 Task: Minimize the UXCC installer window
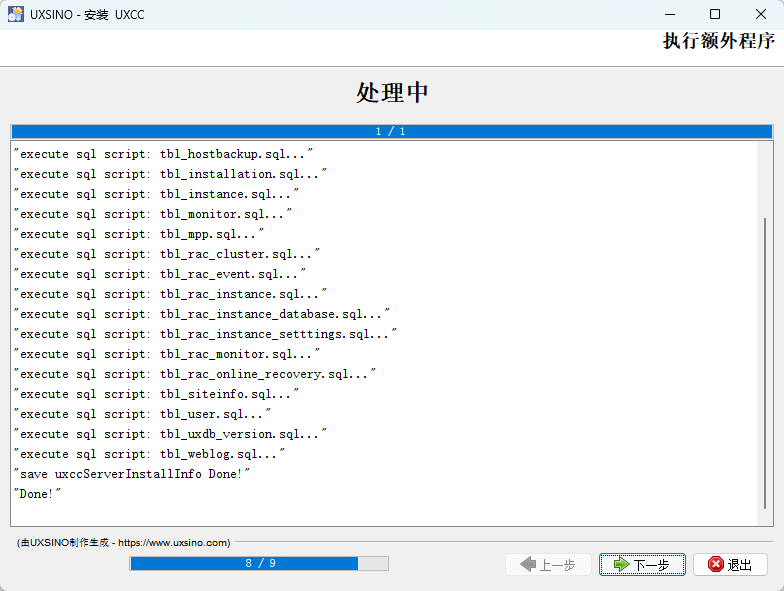coord(670,15)
